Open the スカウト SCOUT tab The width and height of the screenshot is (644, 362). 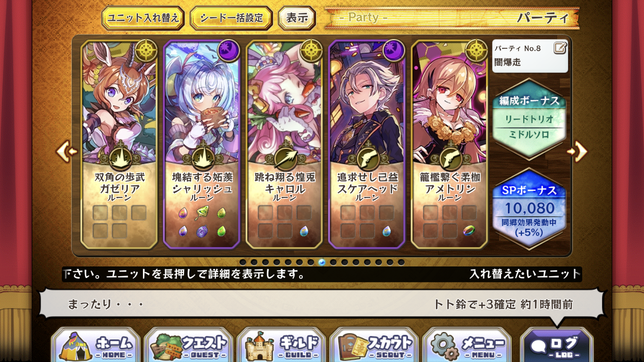click(374, 346)
